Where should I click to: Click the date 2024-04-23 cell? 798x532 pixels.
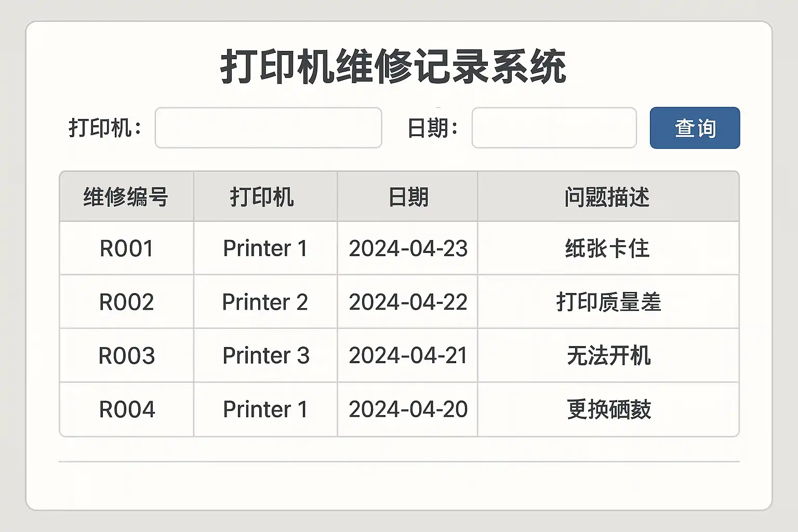coord(408,248)
